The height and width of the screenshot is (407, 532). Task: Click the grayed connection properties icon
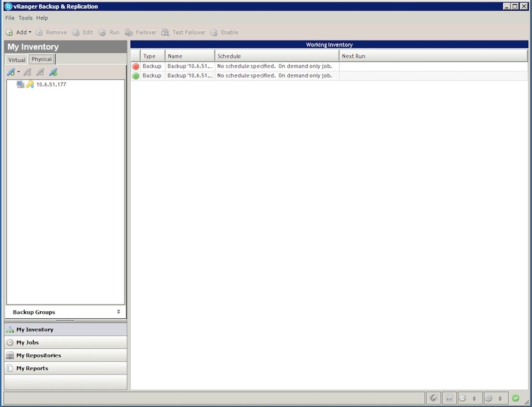click(x=28, y=72)
